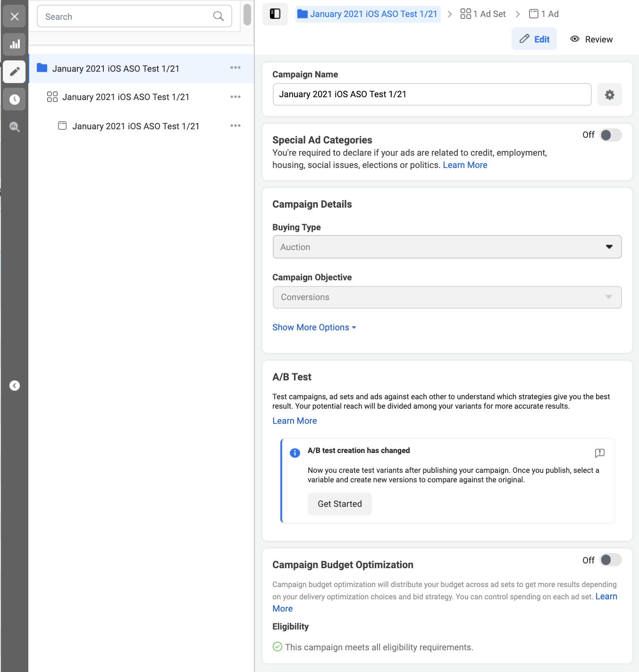Close the editor with the X icon
The height and width of the screenshot is (672, 639).
click(x=14, y=17)
